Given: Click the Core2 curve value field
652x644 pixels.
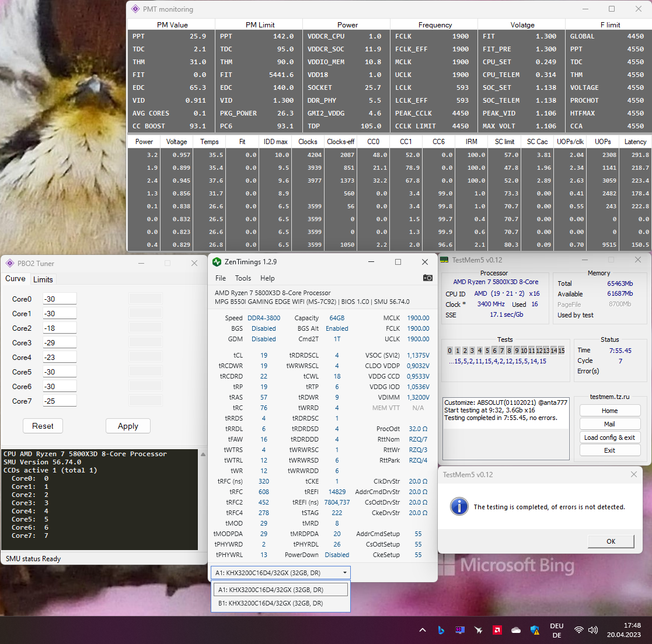Looking at the screenshot, I should [x=60, y=328].
